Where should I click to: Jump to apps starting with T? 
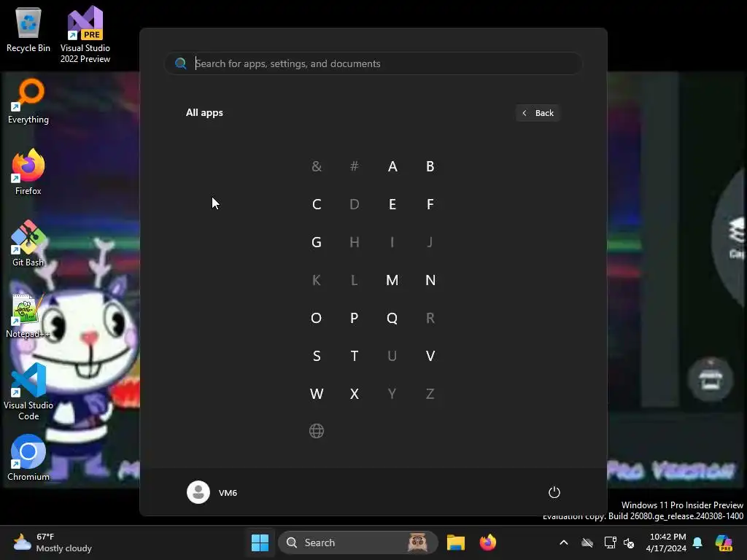(354, 356)
